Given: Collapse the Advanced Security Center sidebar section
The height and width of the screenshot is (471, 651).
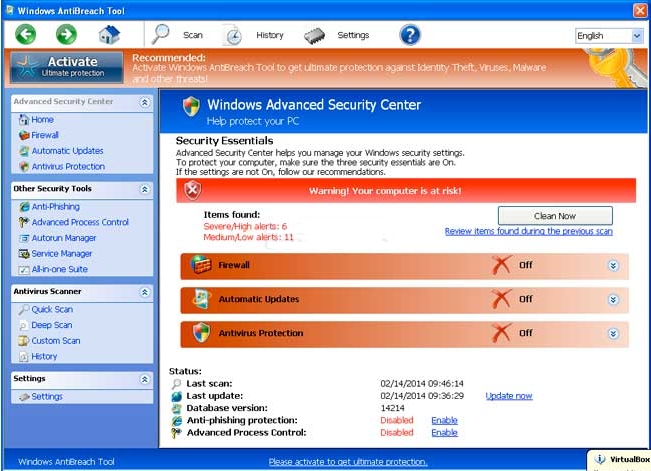Looking at the screenshot, I should point(144,102).
